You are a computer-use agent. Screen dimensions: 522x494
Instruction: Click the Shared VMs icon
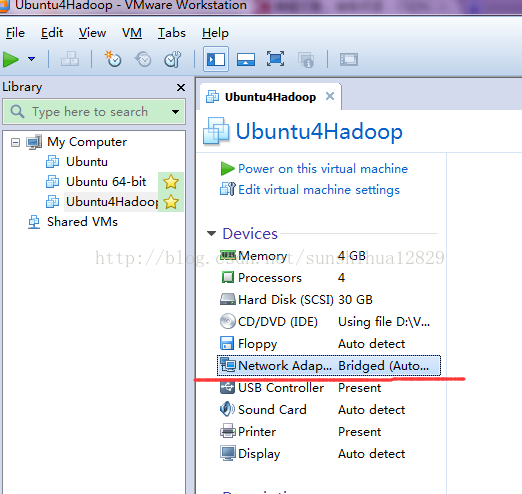(x=34, y=222)
